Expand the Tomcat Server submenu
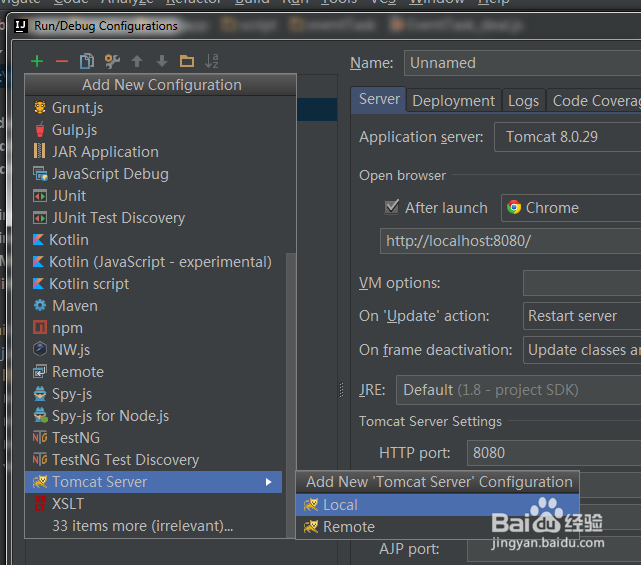641x565 pixels. 154,482
